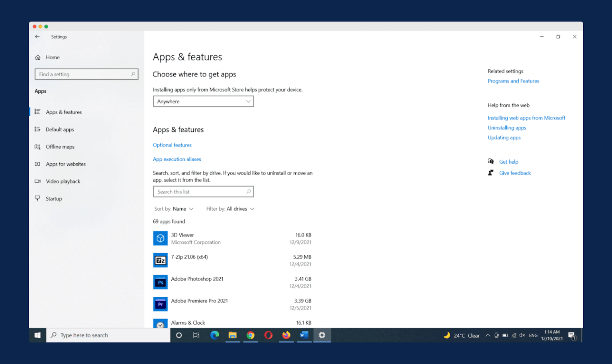This screenshot has height=364, width=612.
Task: Open the Optional features link
Action: pyautogui.click(x=172, y=145)
